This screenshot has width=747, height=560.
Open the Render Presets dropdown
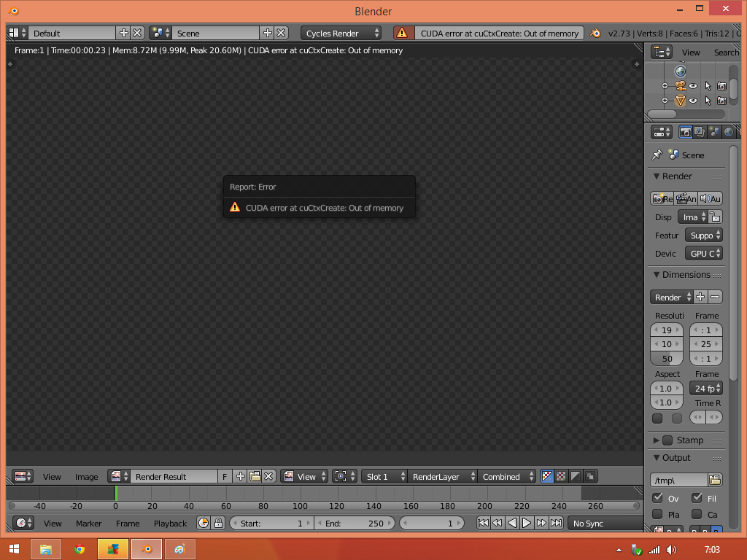tap(671, 297)
